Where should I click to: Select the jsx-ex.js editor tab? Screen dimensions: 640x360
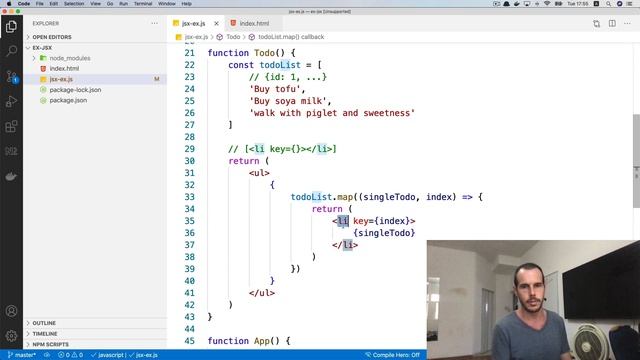click(x=193, y=23)
